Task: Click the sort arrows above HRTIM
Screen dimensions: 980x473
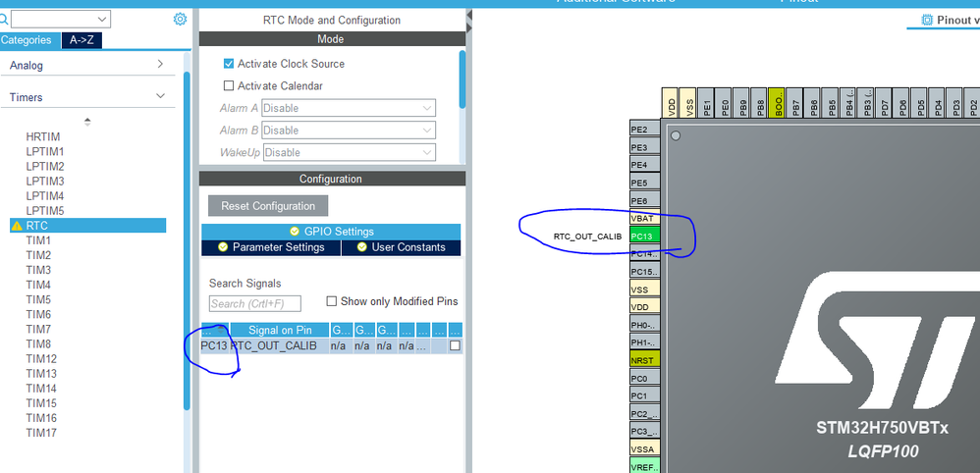Action: coord(87,122)
